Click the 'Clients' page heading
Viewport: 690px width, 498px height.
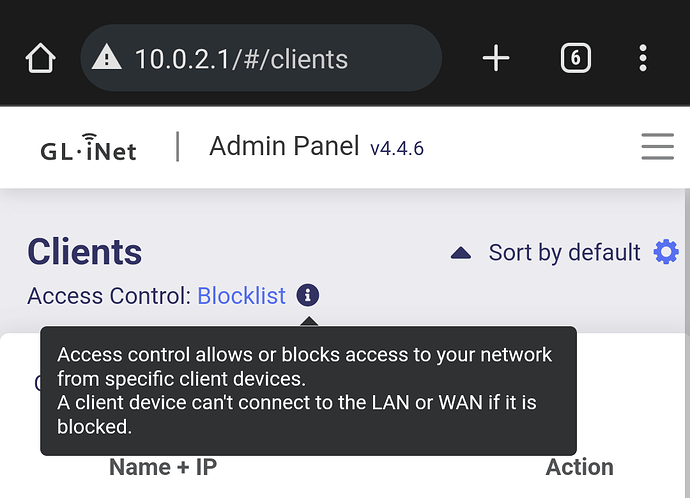85,252
